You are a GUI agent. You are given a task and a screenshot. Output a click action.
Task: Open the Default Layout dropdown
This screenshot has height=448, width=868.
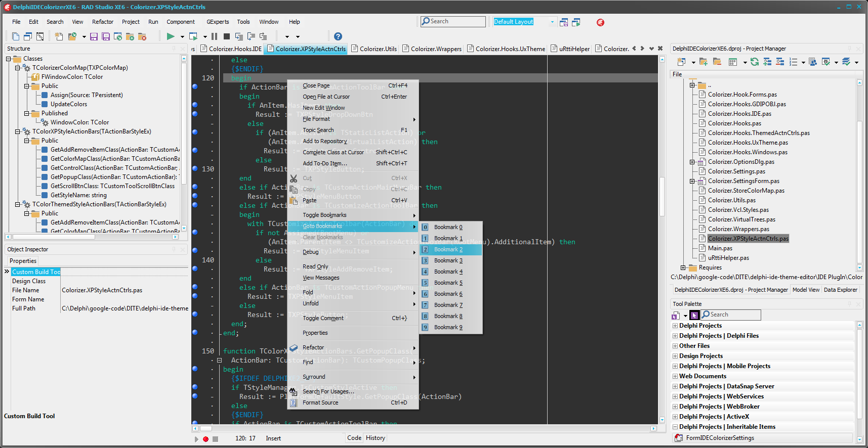[552, 22]
